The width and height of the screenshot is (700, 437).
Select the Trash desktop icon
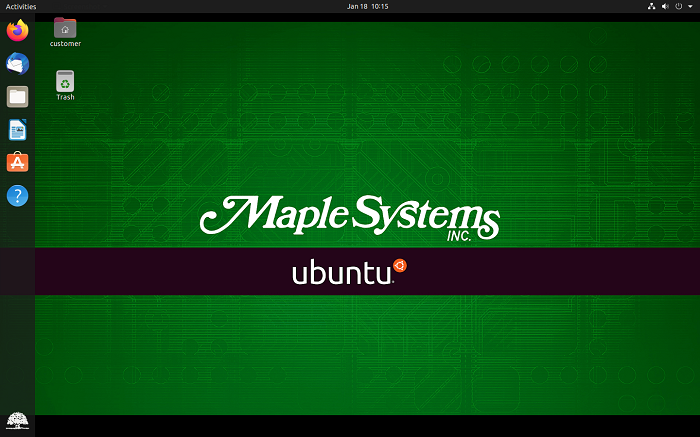(x=65, y=85)
